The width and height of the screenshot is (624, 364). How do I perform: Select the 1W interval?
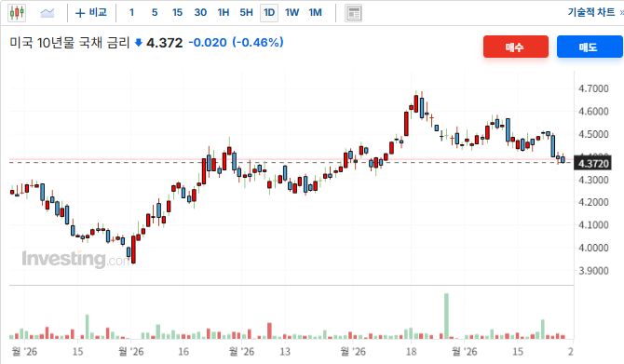pos(292,13)
